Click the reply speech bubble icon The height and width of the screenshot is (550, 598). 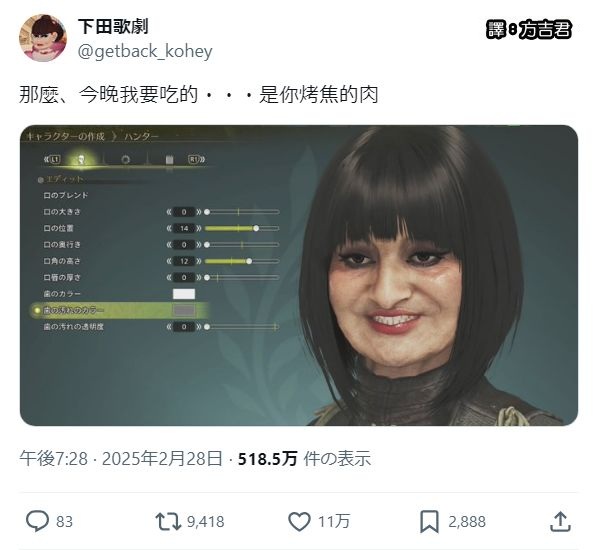(37, 521)
